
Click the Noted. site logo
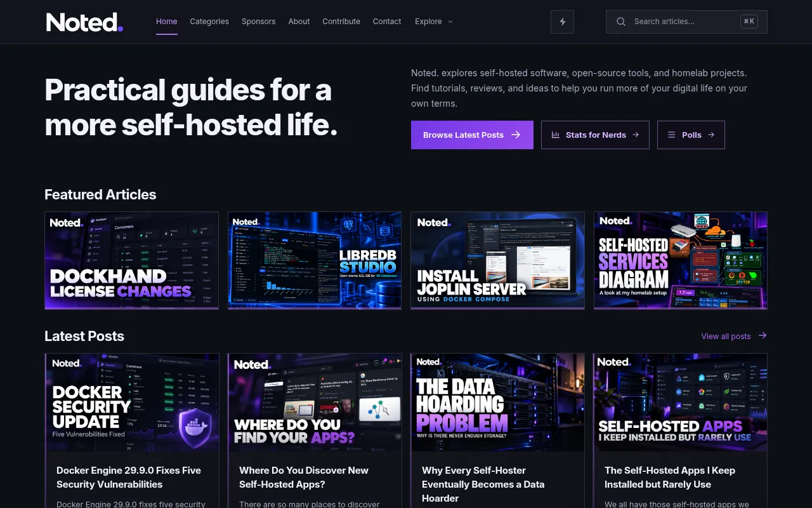84,22
